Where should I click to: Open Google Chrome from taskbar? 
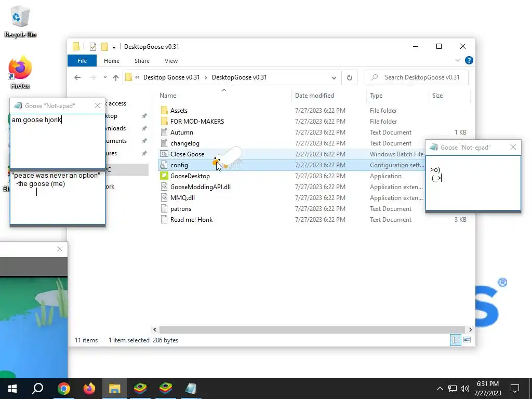tap(63, 389)
